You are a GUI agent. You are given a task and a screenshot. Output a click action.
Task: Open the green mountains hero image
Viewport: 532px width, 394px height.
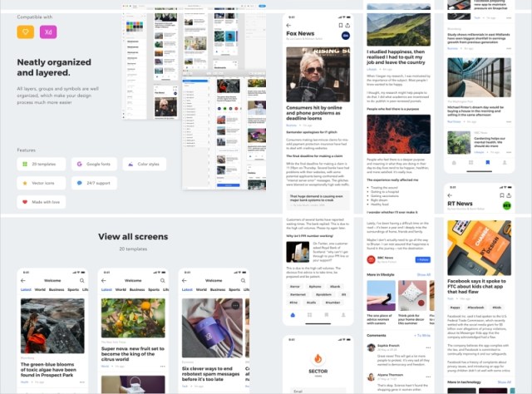tap(399, 24)
